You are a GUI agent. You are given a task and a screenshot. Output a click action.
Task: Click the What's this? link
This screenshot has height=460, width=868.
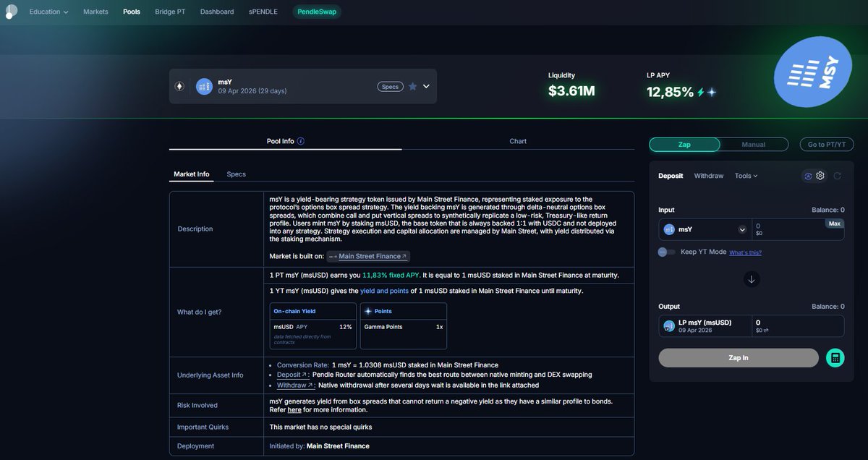coord(745,252)
